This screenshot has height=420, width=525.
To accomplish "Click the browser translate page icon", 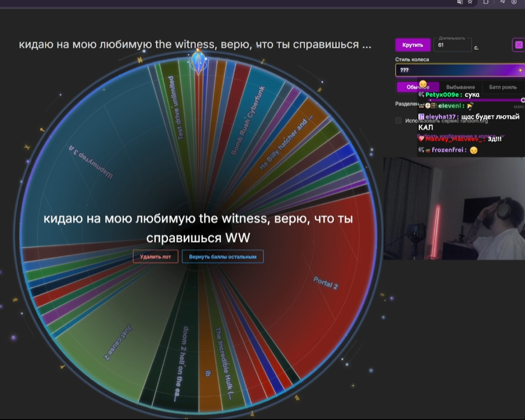I will [x=460, y=2].
